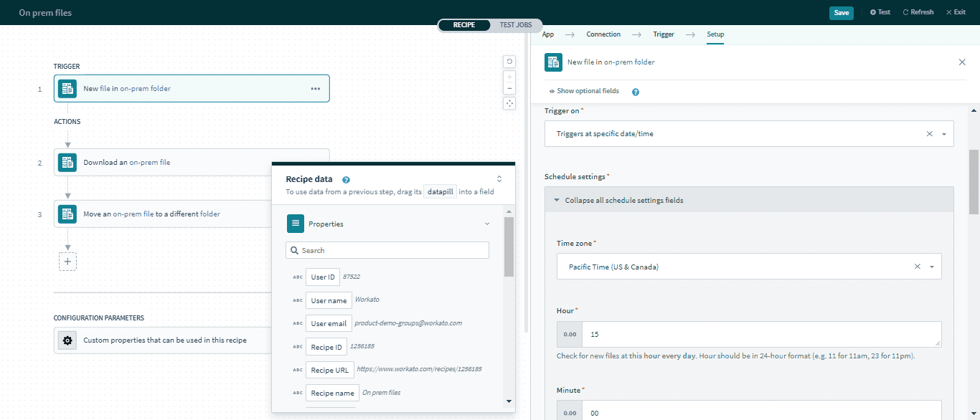Click Refresh in the top bar

click(x=918, y=12)
